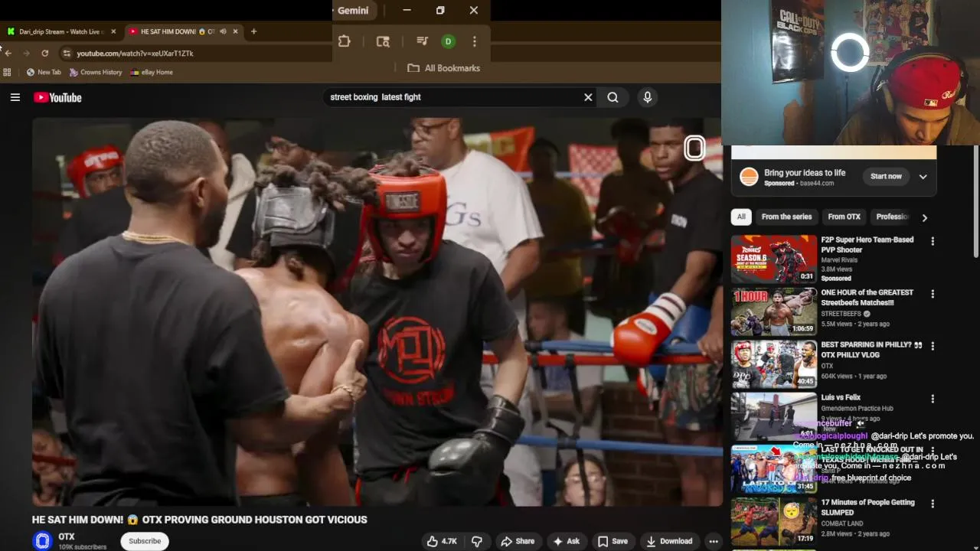Open ONE HOUR GREATEST Streetbeefs thumbnail

tap(773, 311)
